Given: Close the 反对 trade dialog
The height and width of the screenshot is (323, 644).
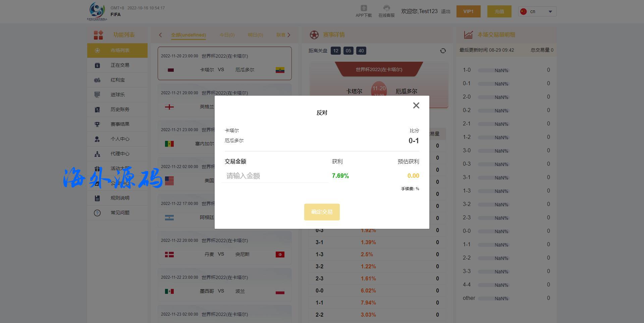Looking at the screenshot, I should [416, 106].
